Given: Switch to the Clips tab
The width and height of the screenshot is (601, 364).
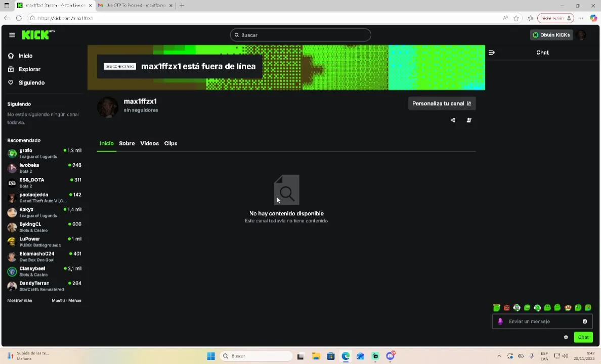Looking at the screenshot, I should point(170,143).
